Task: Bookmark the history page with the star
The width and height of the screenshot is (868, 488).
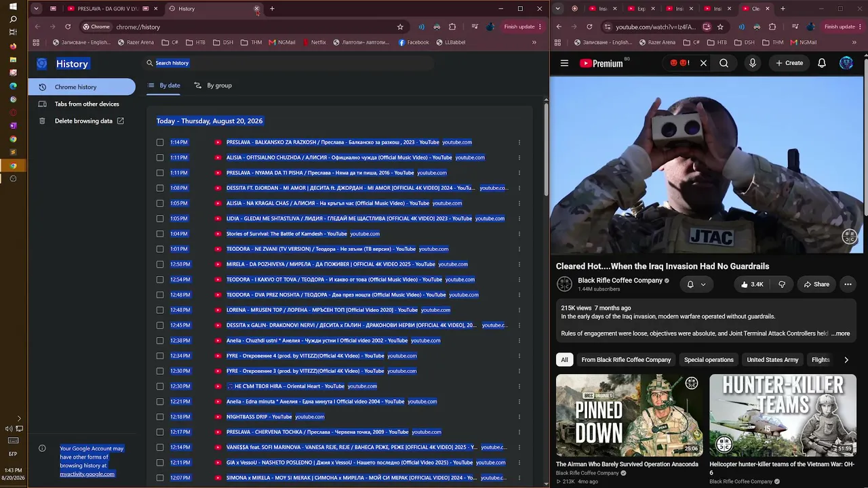Action: [400, 27]
